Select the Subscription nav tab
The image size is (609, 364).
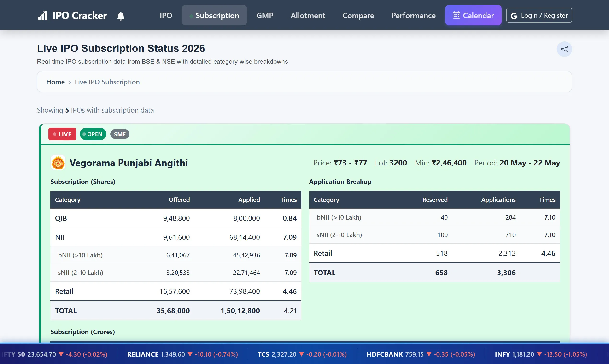pyautogui.click(x=214, y=15)
